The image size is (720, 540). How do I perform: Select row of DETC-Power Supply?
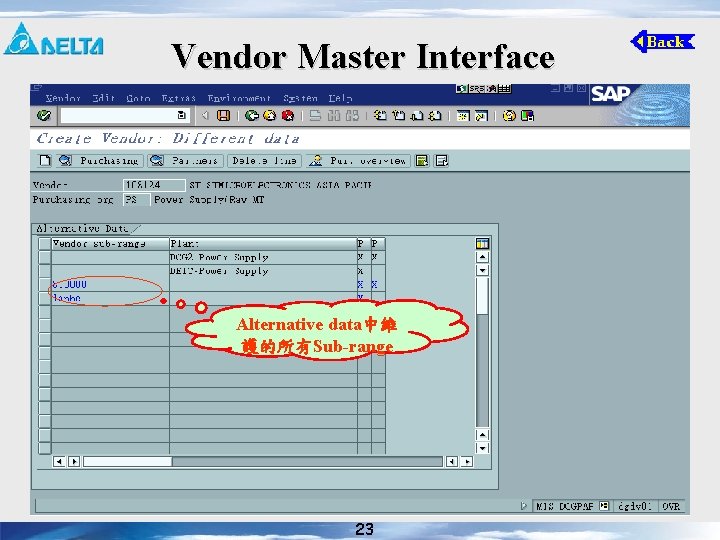(x=45, y=270)
